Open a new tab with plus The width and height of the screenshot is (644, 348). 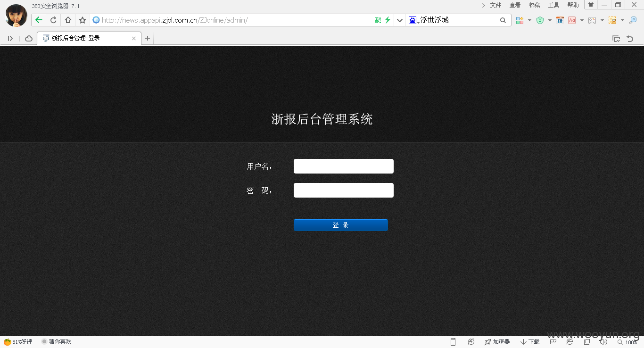tap(148, 38)
